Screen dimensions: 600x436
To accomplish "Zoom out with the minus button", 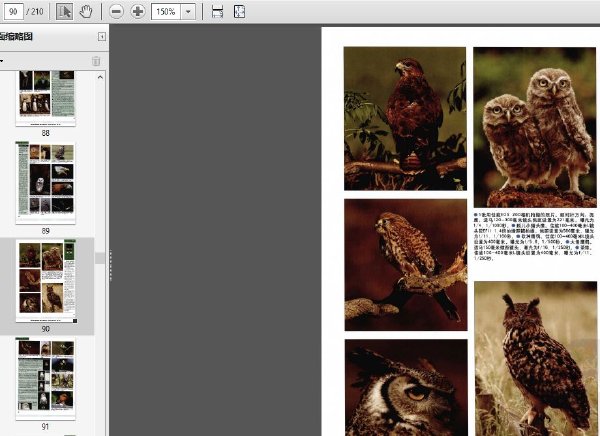I will tap(116, 11).
